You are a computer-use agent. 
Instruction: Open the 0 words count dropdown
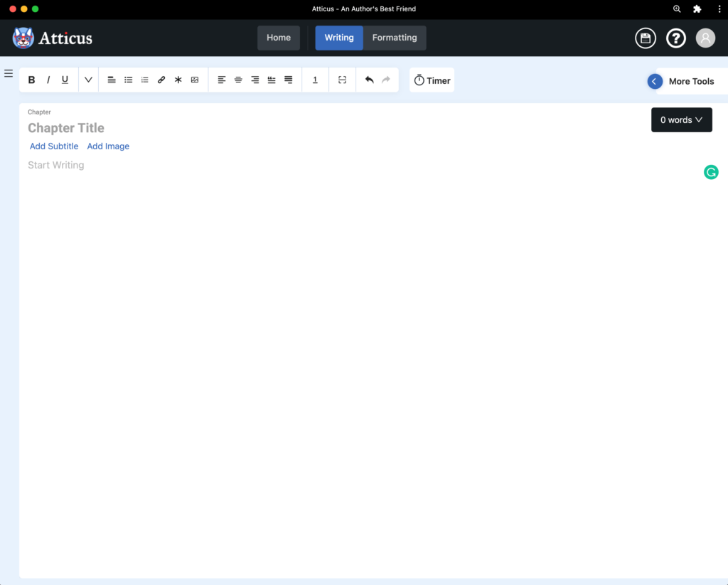pyautogui.click(x=681, y=120)
